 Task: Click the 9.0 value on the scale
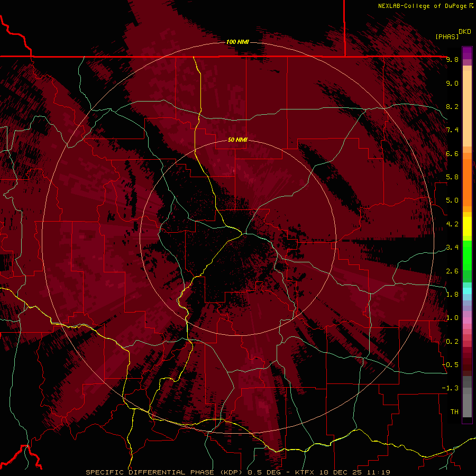pyautogui.click(x=452, y=83)
